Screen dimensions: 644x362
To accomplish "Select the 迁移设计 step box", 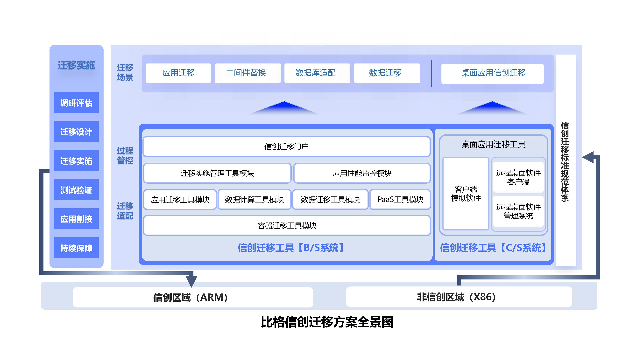I will [76, 132].
